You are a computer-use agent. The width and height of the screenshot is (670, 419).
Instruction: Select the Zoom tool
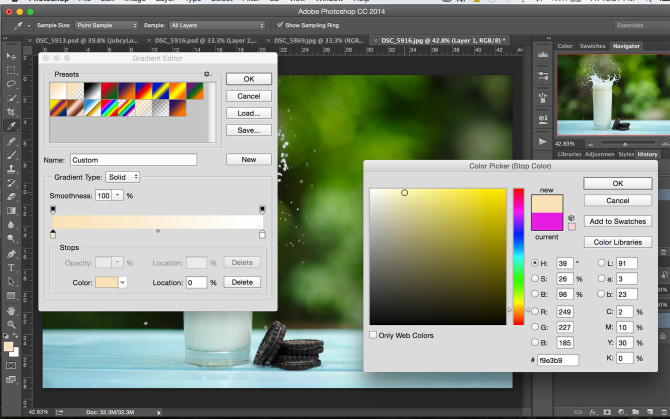(11, 324)
